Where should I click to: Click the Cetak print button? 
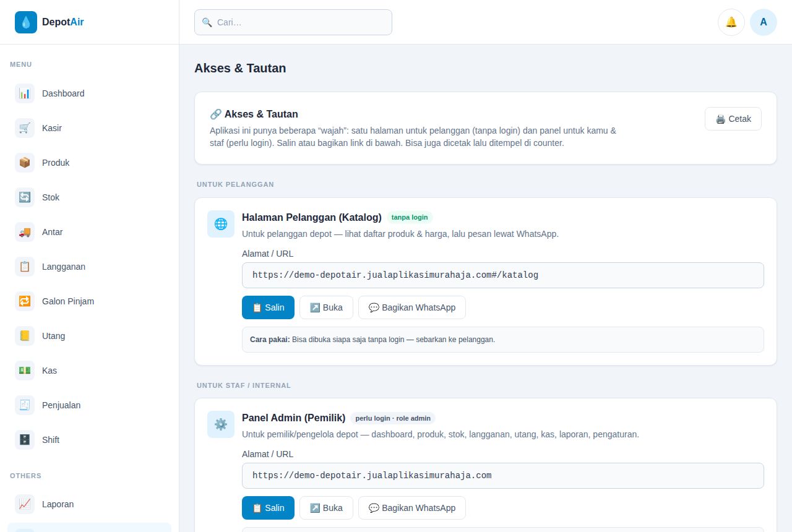point(733,119)
